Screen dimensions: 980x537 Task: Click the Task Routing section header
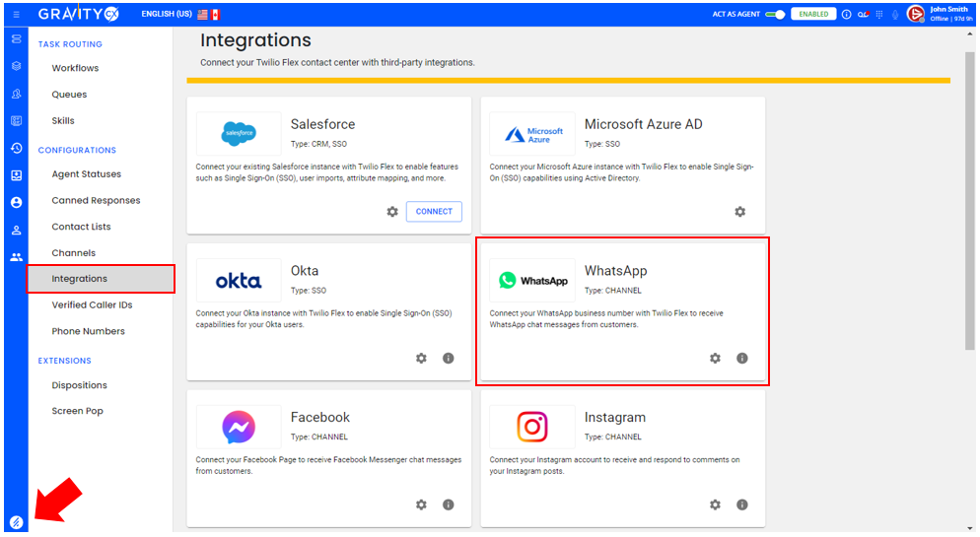point(70,44)
